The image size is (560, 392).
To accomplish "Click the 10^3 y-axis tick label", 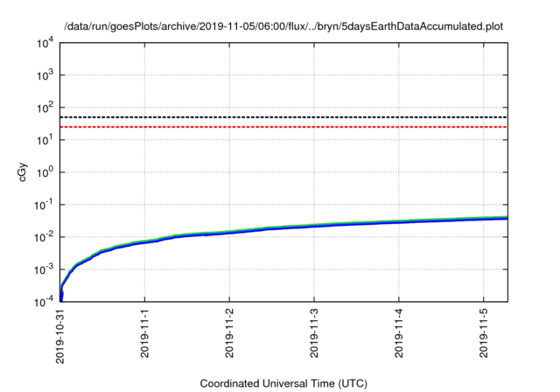I will [x=45, y=75].
